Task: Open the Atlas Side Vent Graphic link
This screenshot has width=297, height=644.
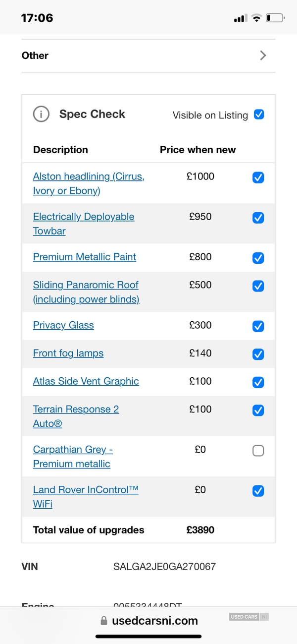Action: (x=86, y=381)
